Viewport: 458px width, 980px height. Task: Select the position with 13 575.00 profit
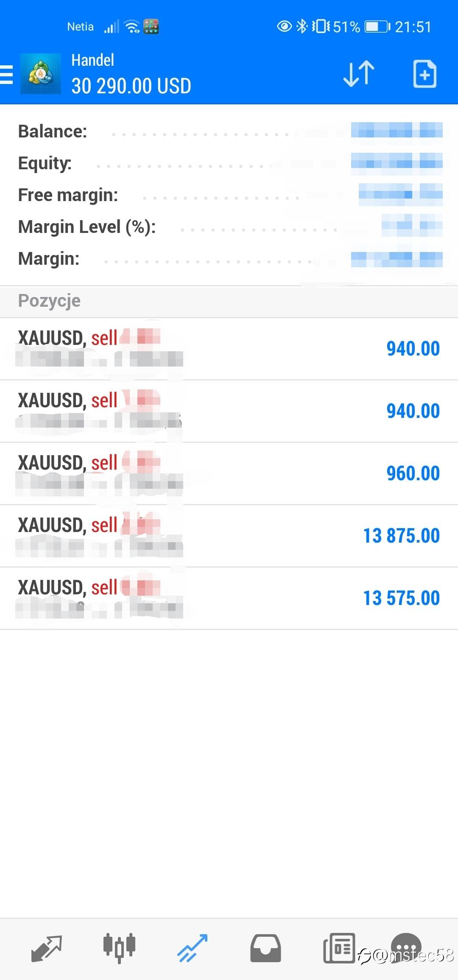point(229,598)
